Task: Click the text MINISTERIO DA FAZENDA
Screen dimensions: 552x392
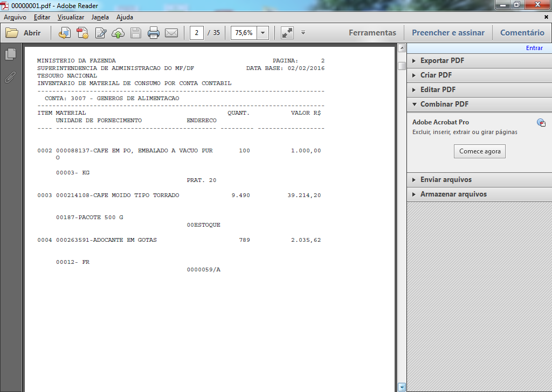Action: pos(77,61)
